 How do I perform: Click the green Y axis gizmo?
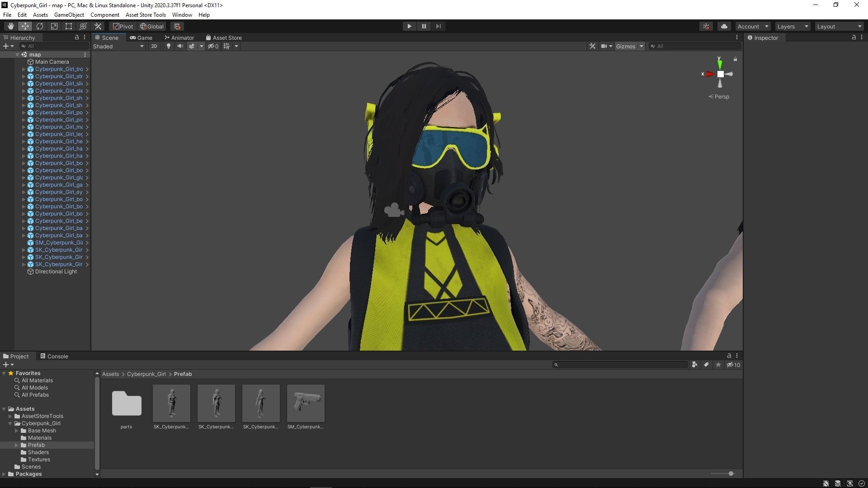tap(720, 64)
